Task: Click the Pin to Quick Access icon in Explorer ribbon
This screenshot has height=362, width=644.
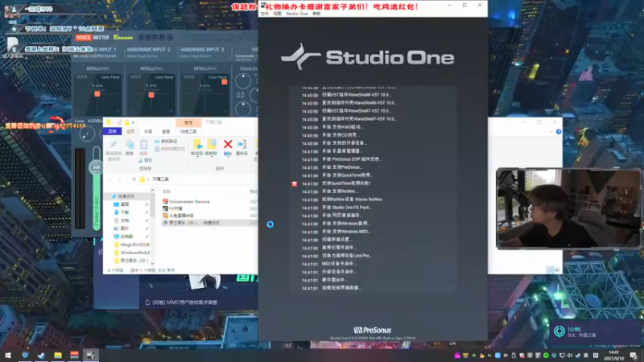Action: pos(114,144)
